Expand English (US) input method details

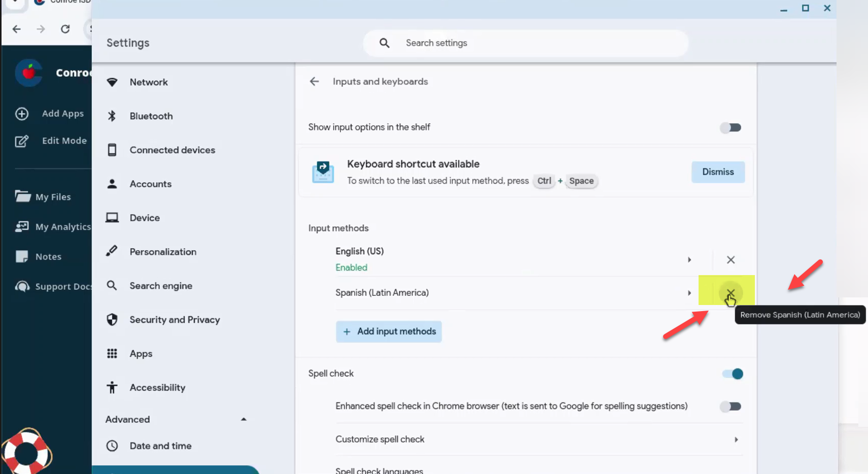coord(689,260)
